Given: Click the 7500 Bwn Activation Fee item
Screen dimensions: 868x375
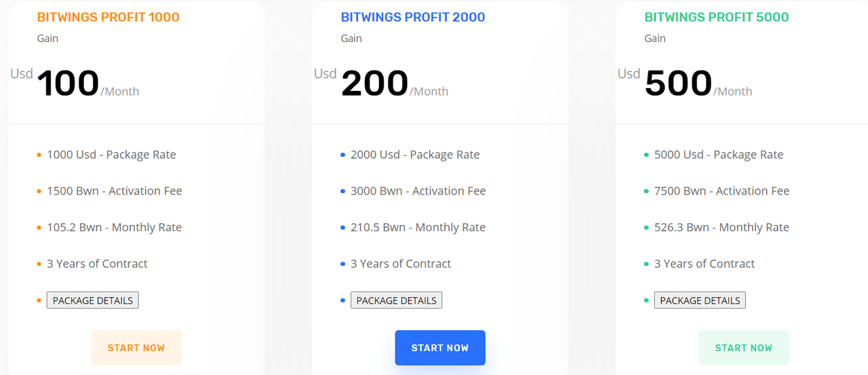Looking at the screenshot, I should pyautogui.click(x=722, y=191).
